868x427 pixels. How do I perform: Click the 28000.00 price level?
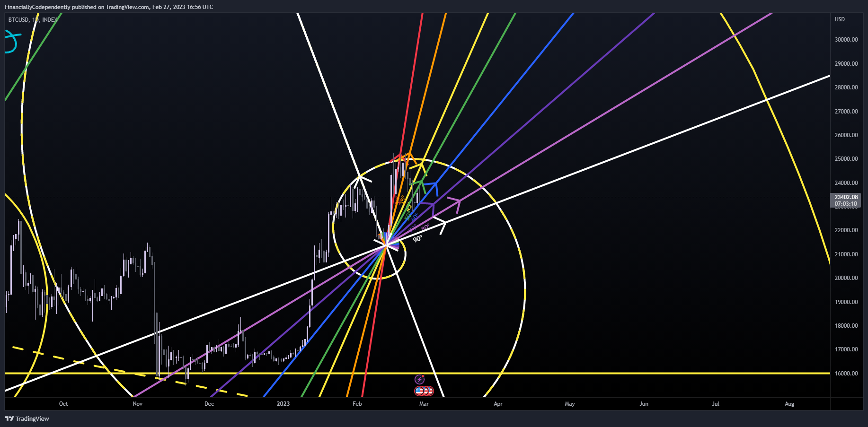pyautogui.click(x=846, y=87)
